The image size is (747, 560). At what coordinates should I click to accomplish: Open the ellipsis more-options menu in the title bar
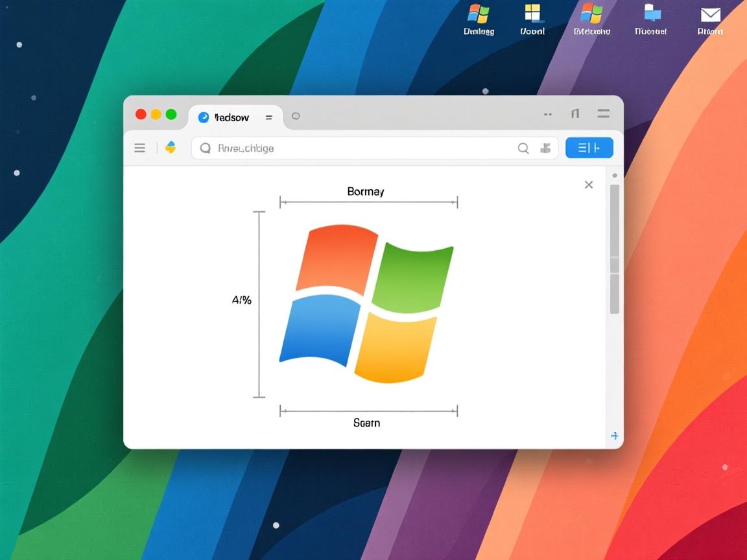coord(547,114)
